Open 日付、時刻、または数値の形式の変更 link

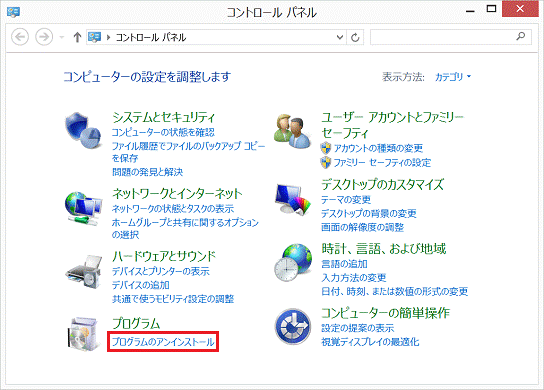[x=394, y=291]
